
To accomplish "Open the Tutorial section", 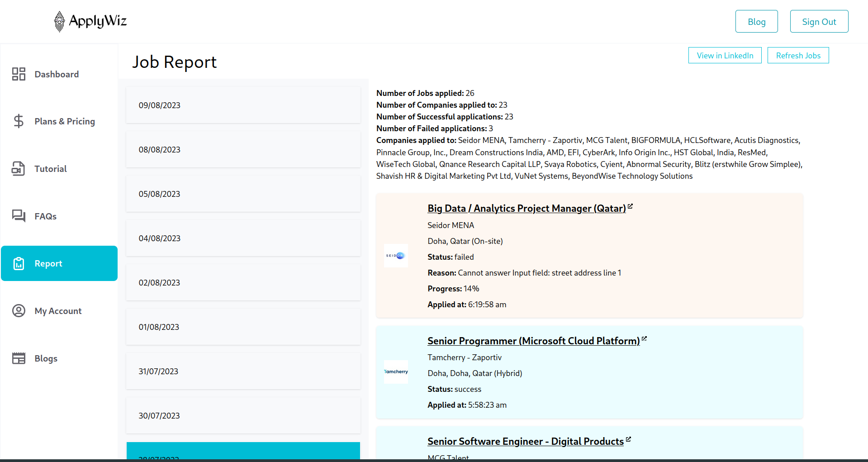I will pos(59,169).
